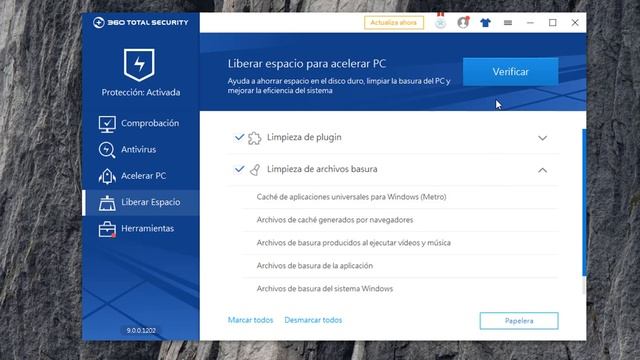Click the Marcar todos link
This screenshot has width=640, height=360.
(250, 320)
